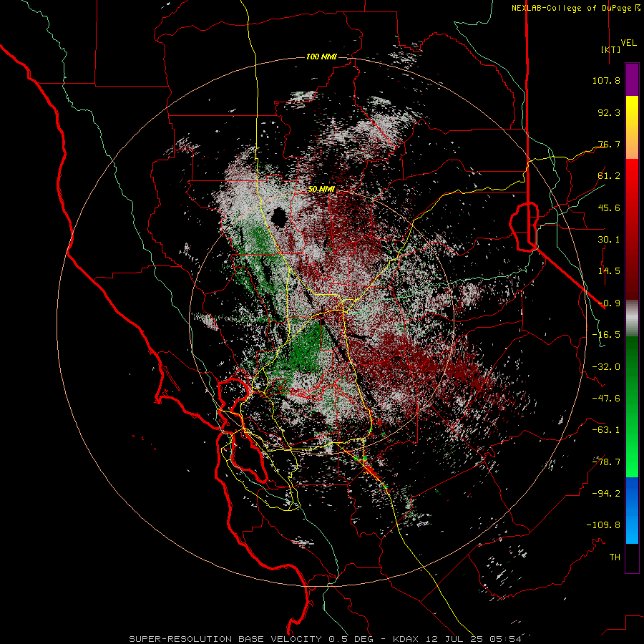The height and width of the screenshot is (644, 644).
Task: Click the 30.1 velocity scale value
Action: point(609,240)
